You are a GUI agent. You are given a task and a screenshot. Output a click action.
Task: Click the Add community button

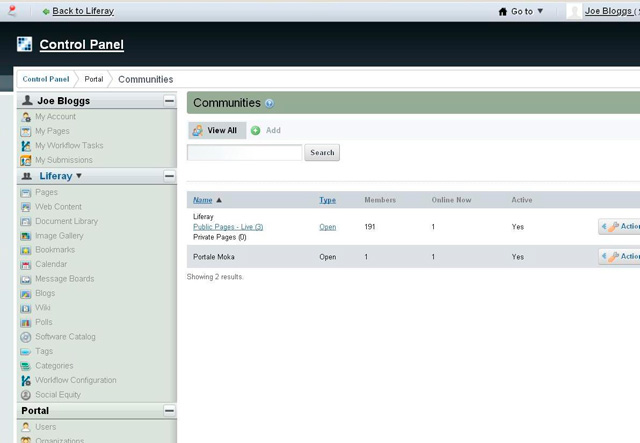click(x=266, y=130)
